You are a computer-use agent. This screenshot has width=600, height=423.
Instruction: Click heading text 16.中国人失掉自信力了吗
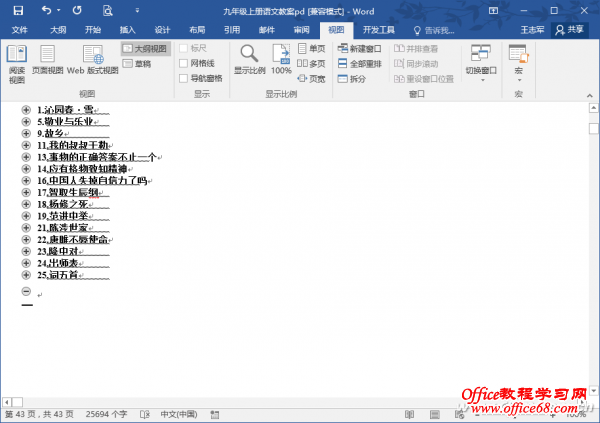[92, 180]
